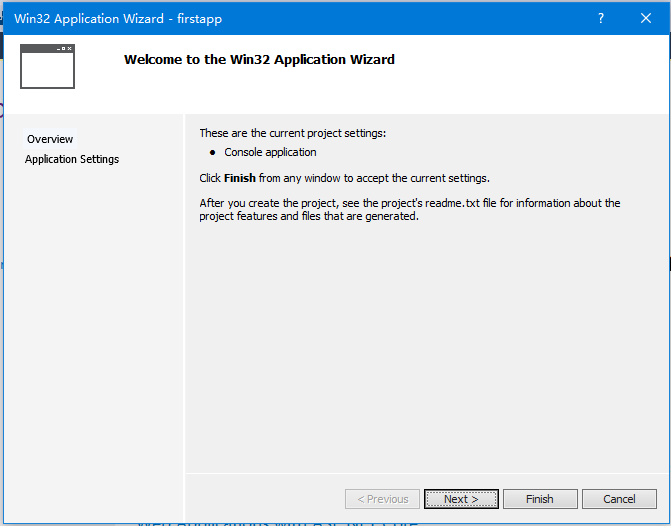Click the readme.txt information paragraph
671x526 pixels.
[x=409, y=210]
